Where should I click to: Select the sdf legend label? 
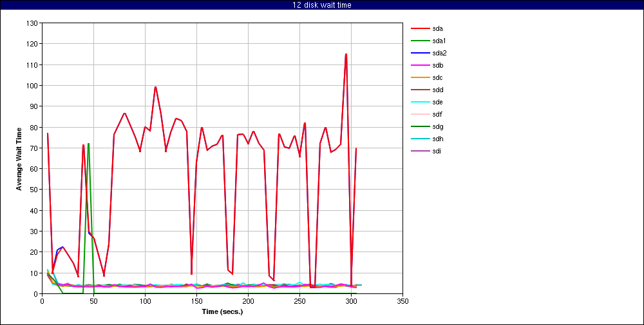(x=437, y=114)
